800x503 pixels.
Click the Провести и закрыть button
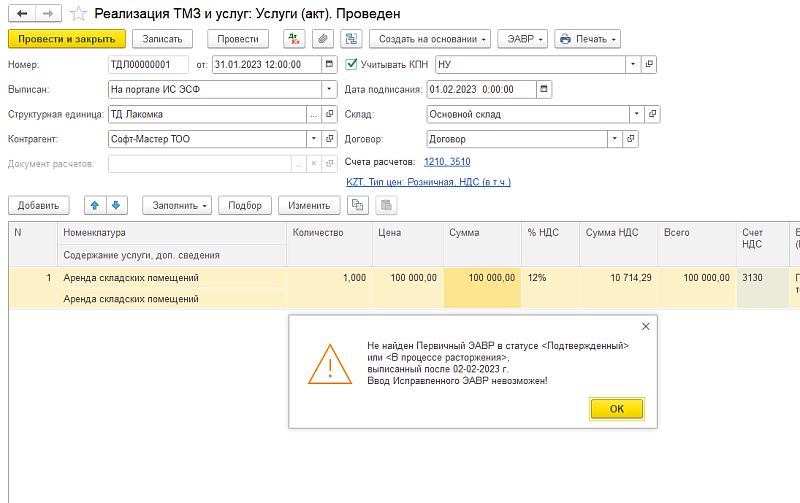point(67,39)
